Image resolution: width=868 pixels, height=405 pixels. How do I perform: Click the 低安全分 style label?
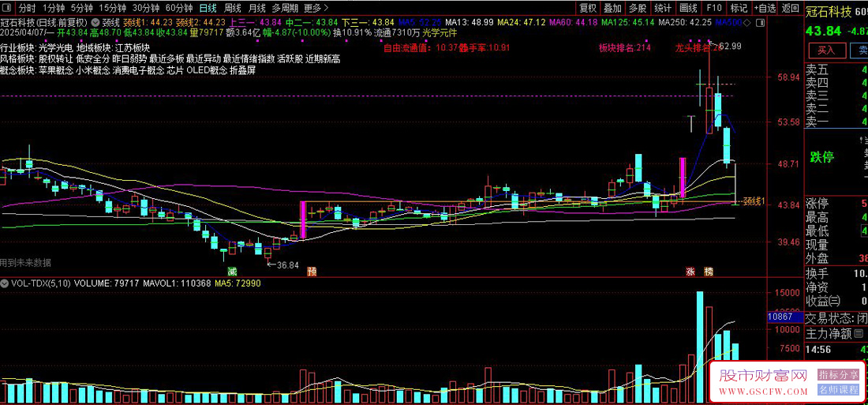(x=92, y=58)
